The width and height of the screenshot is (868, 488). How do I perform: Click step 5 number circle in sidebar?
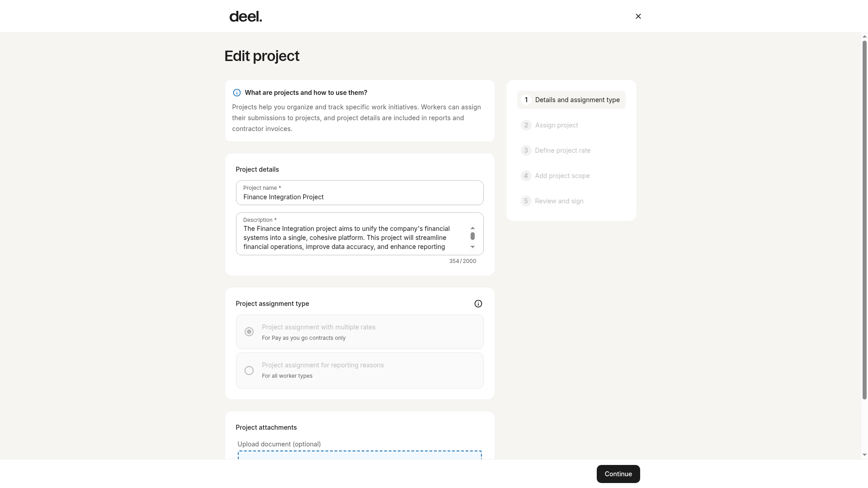click(526, 201)
